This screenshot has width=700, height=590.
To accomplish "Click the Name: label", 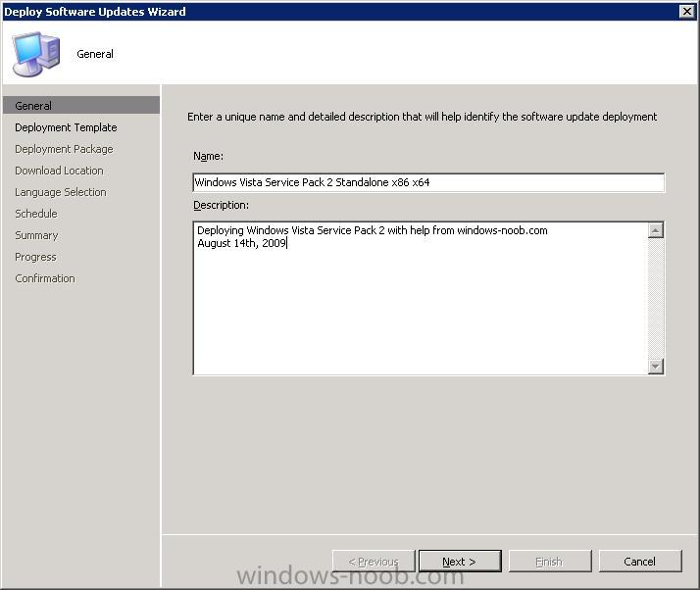I will click(208, 156).
